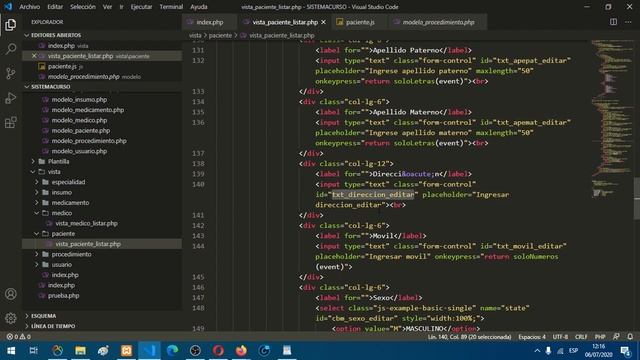Close vista_paciente_listar.php tab
Viewport: 640px width, 360px height.
(x=323, y=22)
